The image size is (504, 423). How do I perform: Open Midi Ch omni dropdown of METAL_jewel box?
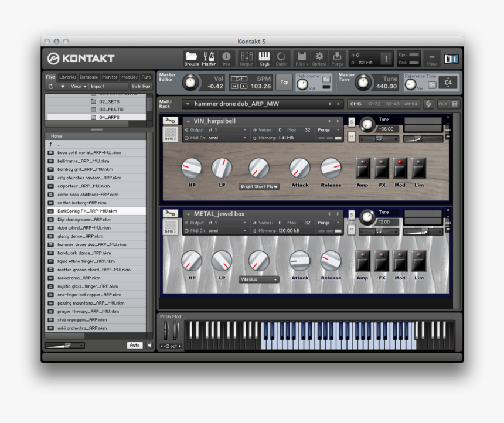pyautogui.click(x=216, y=230)
